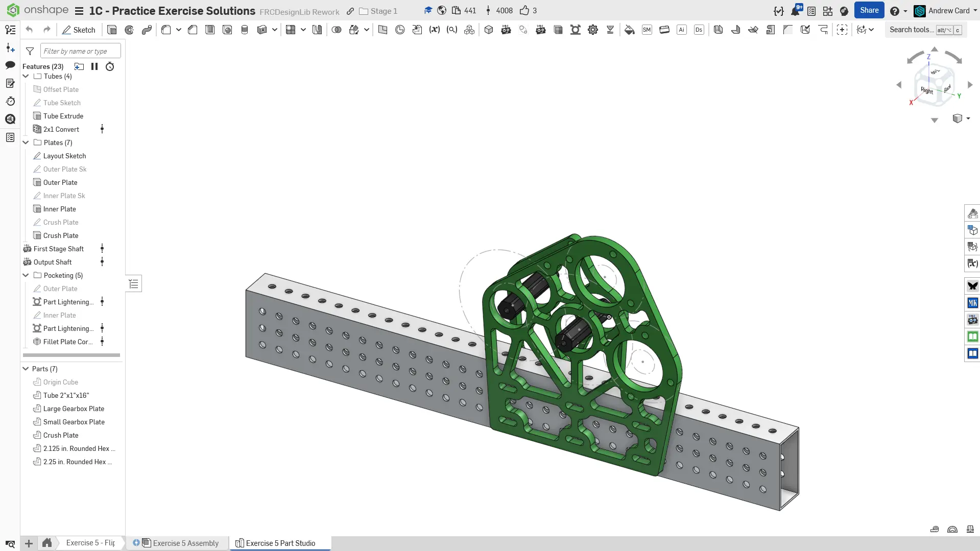Select the Revolve tool
980x551 pixels.
click(129, 30)
